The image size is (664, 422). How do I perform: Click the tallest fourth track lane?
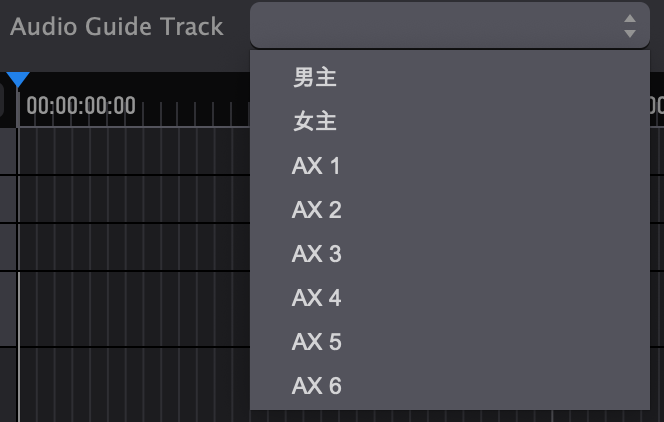tap(134, 309)
